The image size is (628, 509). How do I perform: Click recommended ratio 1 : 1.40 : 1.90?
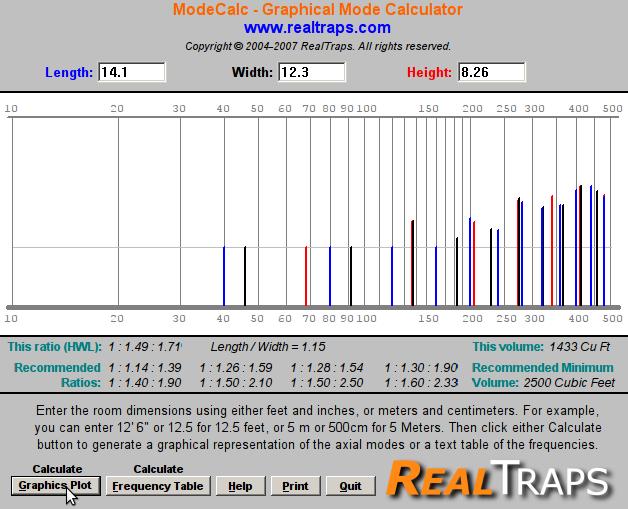145,383
